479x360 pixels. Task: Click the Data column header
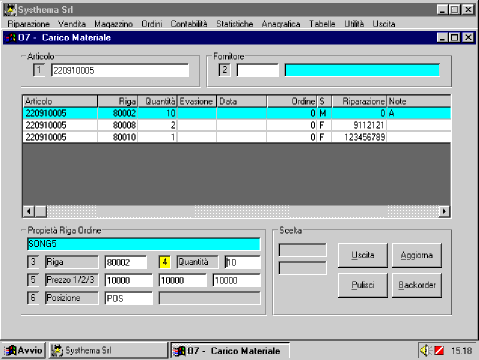coord(241,101)
